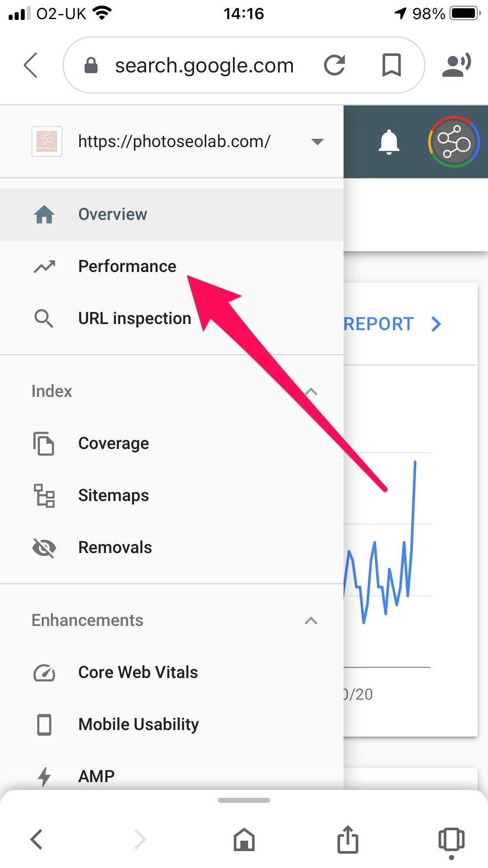Open URL inspection menu item
Screen dimensions: 488x868
pyautogui.click(x=172, y=318)
